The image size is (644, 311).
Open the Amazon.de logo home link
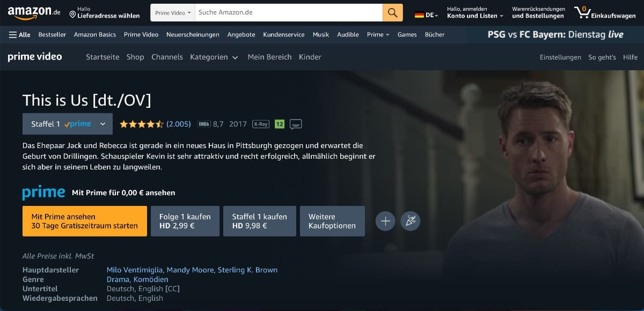pos(34,12)
